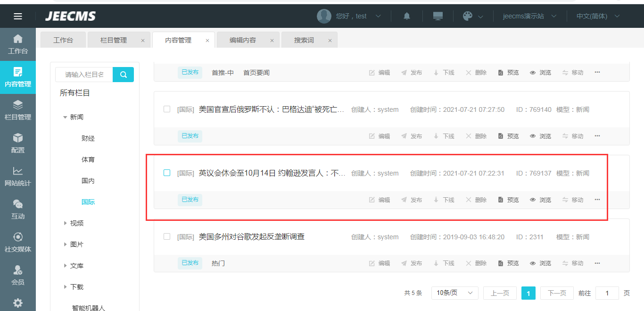The image size is (644, 311).
Task: Open 栏目管理 in the sidebar
Action: [18, 110]
